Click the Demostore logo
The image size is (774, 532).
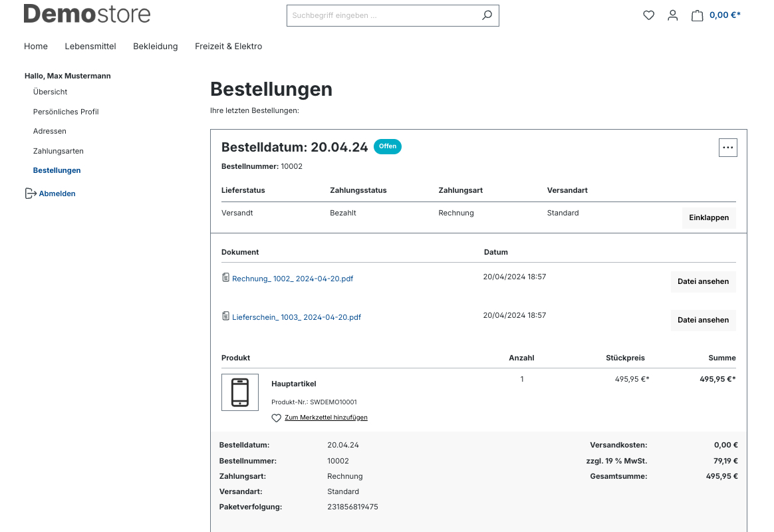(87, 14)
